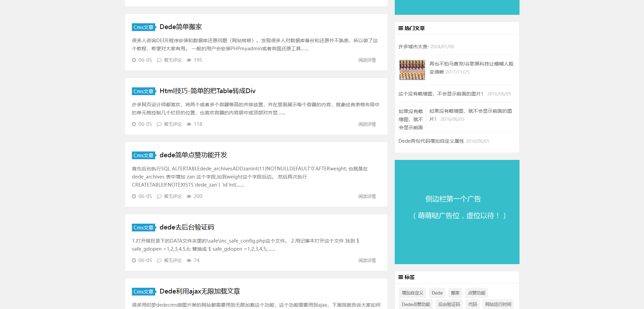The height and width of the screenshot is (309, 644).
Task: Click hamburger icon beside 热门文章 heading
Action: pyautogui.click(x=401, y=28)
